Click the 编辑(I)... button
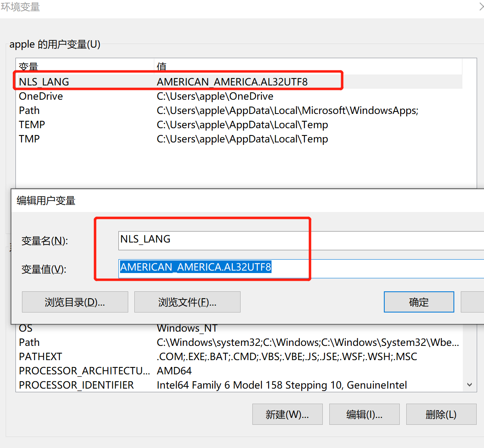484x448 pixels. pyautogui.click(x=364, y=414)
